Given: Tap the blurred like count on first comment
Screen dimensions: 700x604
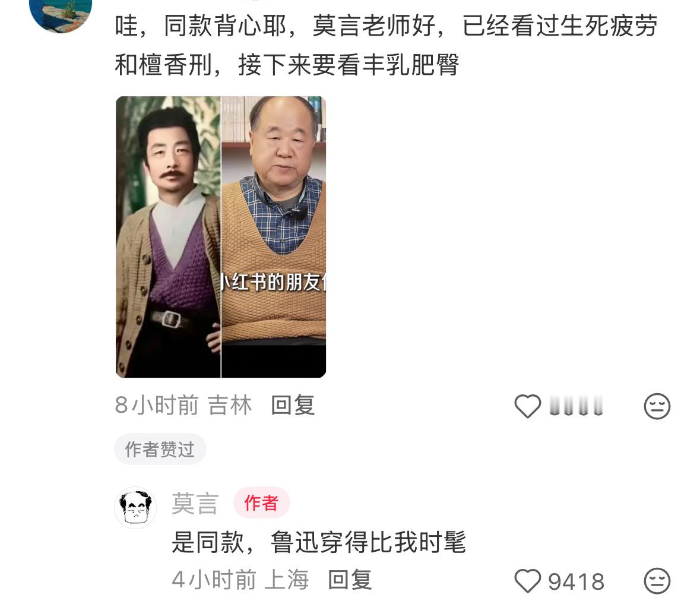Looking at the screenshot, I should (x=576, y=406).
